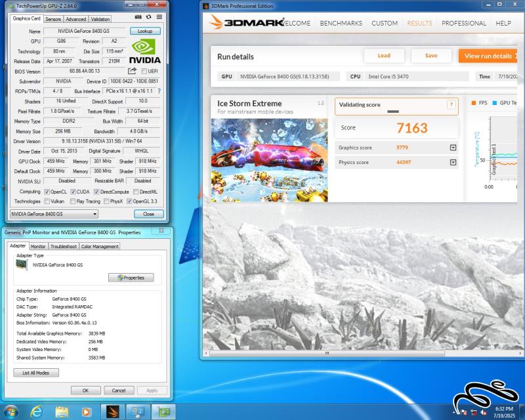Image resolution: width=525 pixels, height=420 pixels.
Task: Open the NVIDIA GeForce 8400 GS selector dropdown
Action: pyautogui.click(x=54, y=214)
